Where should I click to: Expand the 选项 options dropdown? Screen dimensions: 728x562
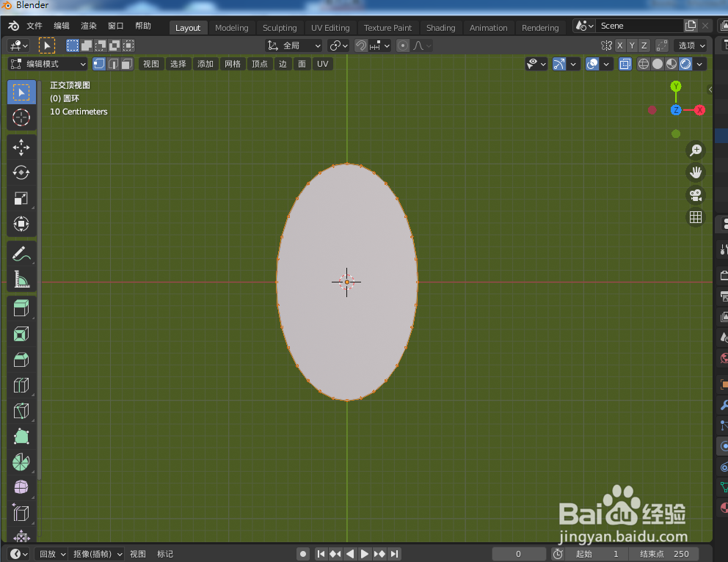click(x=691, y=45)
